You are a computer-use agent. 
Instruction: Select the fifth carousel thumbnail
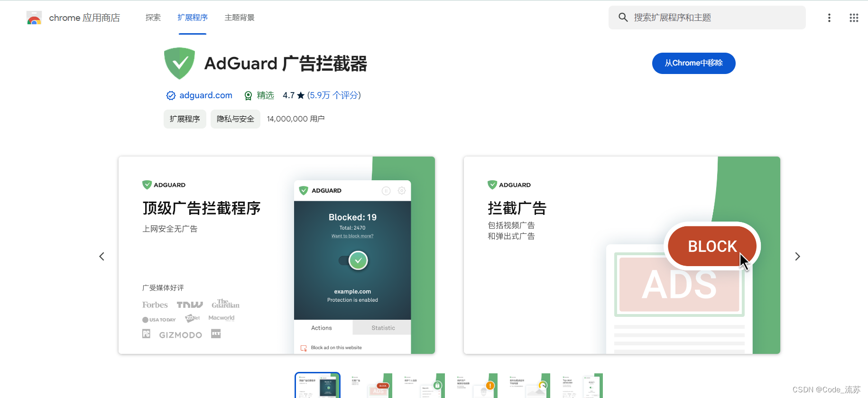pyautogui.click(x=528, y=386)
